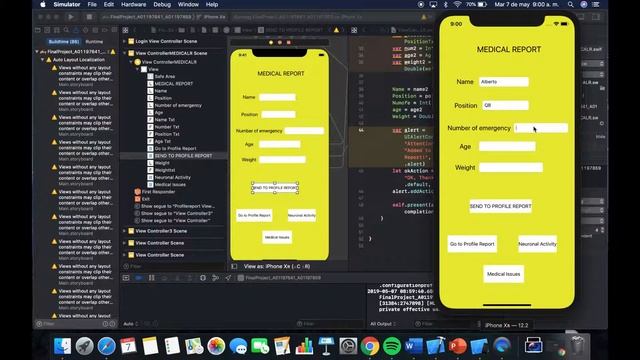This screenshot has width=640, height=360.
Task: Click the Position text field in simulator
Action: (x=505, y=105)
